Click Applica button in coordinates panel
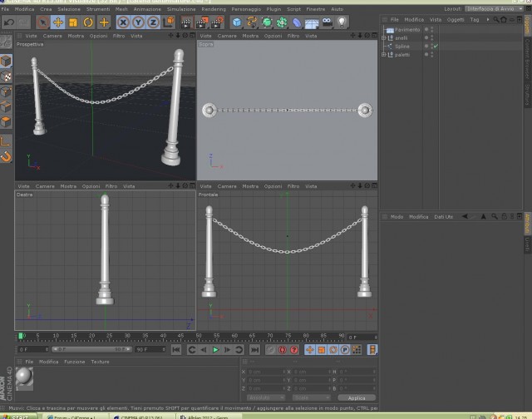This screenshot has width=532, height=419. coord(357,397)
